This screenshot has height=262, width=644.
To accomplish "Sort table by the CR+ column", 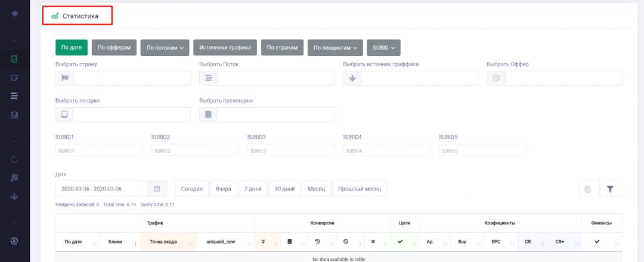I will tap(564, 242).
